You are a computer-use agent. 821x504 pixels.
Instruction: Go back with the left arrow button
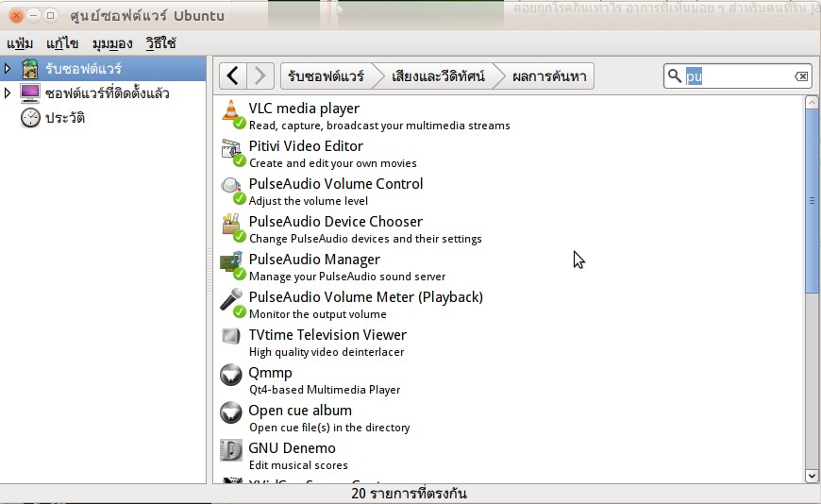[233, 76]
